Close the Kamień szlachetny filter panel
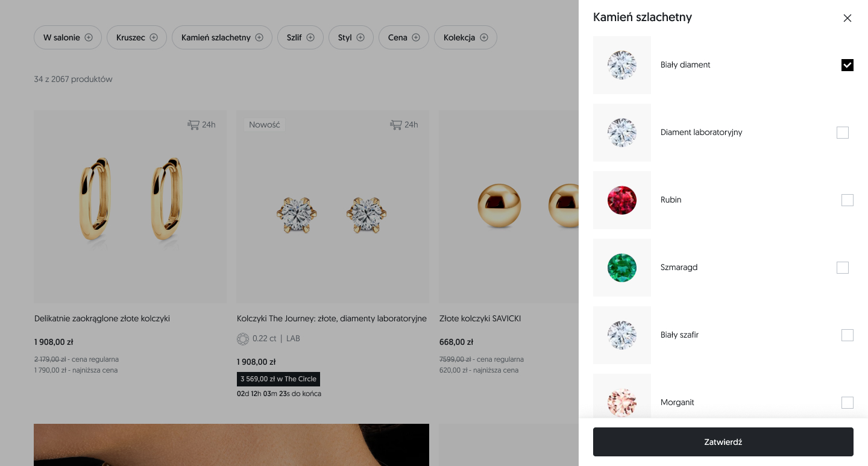Image resolution: width=868 pixels, height=466 pixels. [x=847, y=18]
